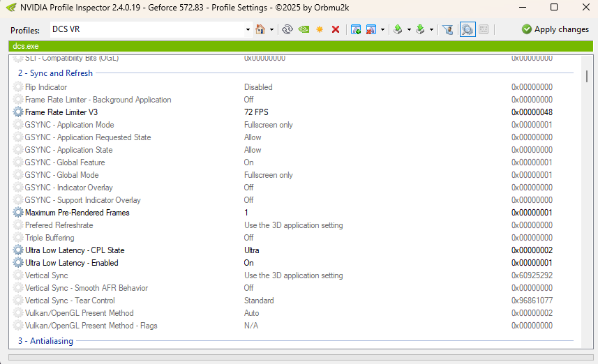Click the import profile icon
Screen dimensions: 598x364
pyautogui.click(x=420, y=29)
